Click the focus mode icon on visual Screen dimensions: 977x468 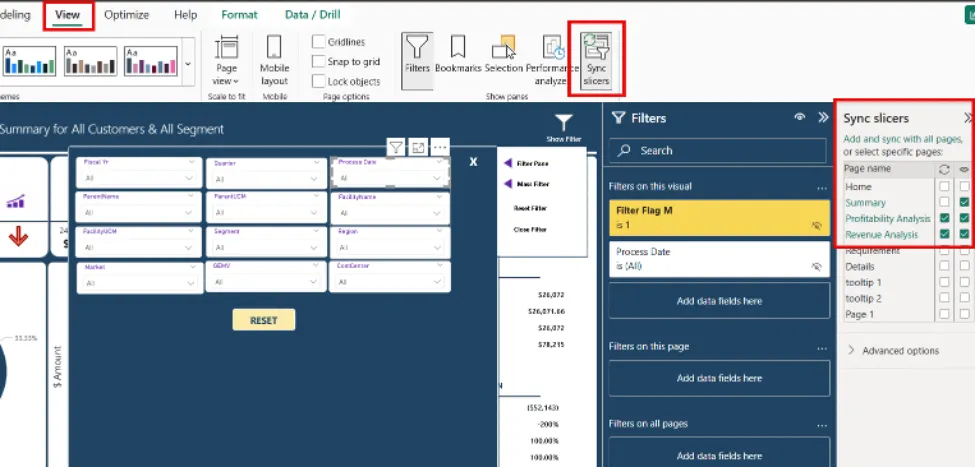418,148
